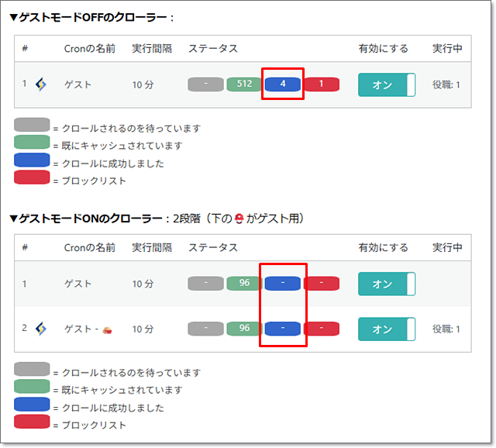Click the red blocklist badge showing 1
This screenshot has height=448, width=496.
point(322,84)
